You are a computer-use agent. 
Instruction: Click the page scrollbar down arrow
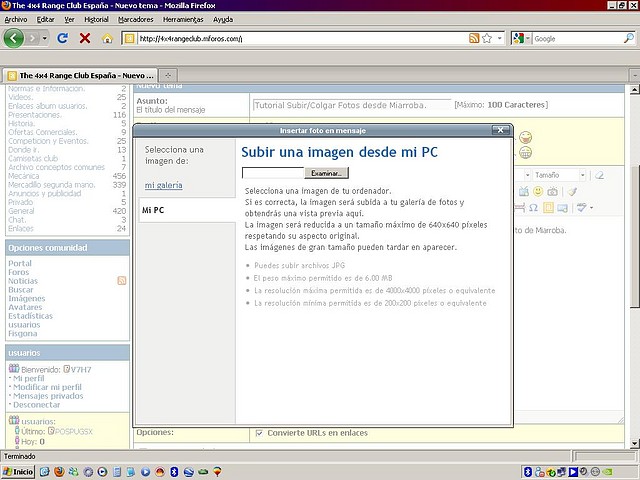click(634, 443)
